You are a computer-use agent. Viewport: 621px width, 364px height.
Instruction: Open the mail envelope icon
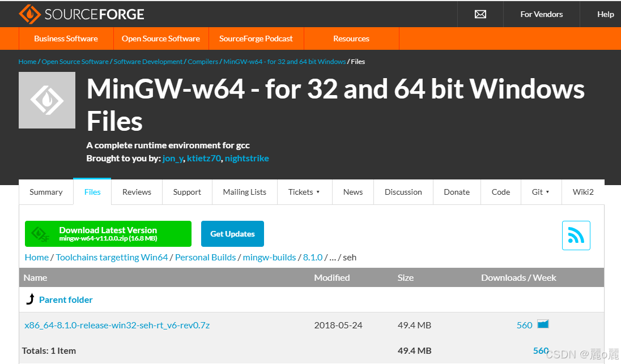[480, 14]
